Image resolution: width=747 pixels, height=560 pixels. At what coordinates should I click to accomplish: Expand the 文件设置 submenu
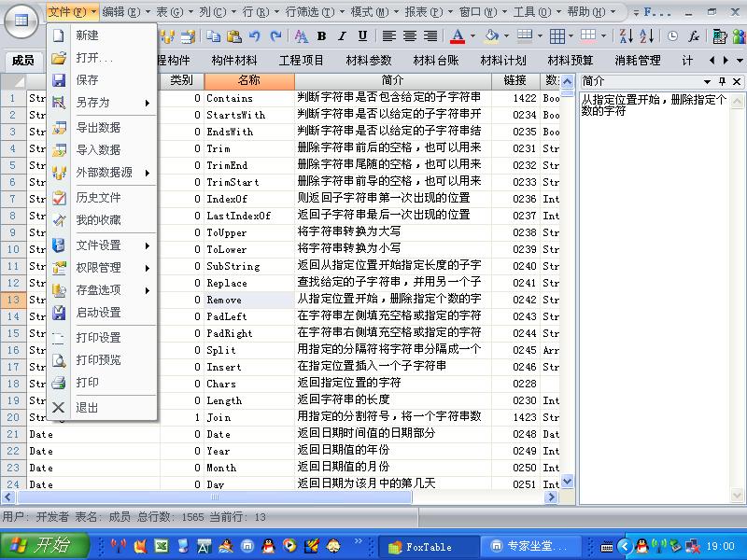[102, 245]
